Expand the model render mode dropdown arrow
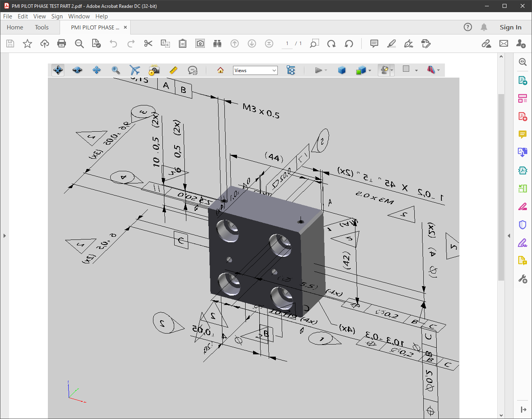The image size is (532, 419). coord(370,71)
